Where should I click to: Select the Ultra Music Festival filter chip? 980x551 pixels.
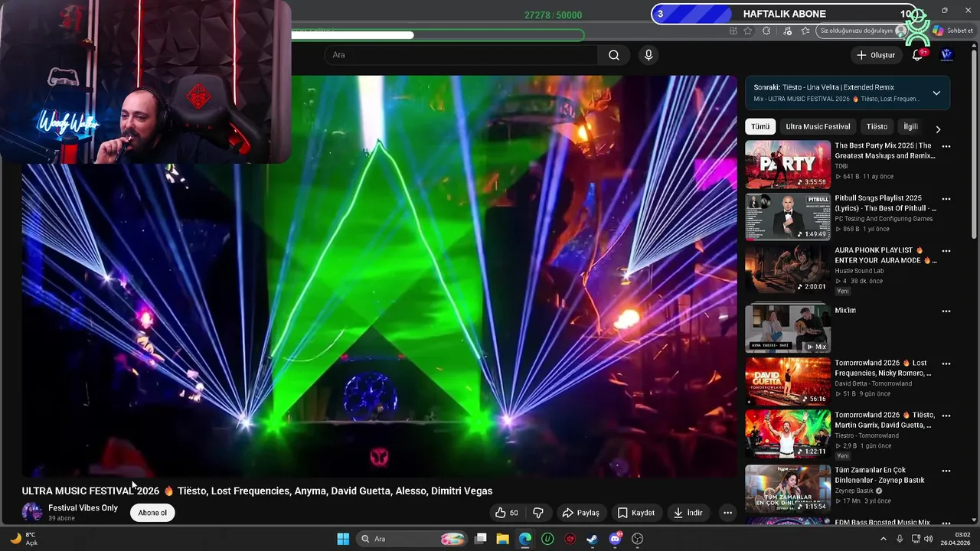818,127
